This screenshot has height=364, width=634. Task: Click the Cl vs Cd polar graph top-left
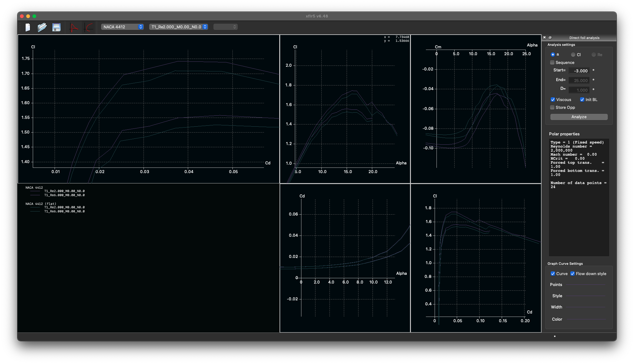[x=149, y=109]
